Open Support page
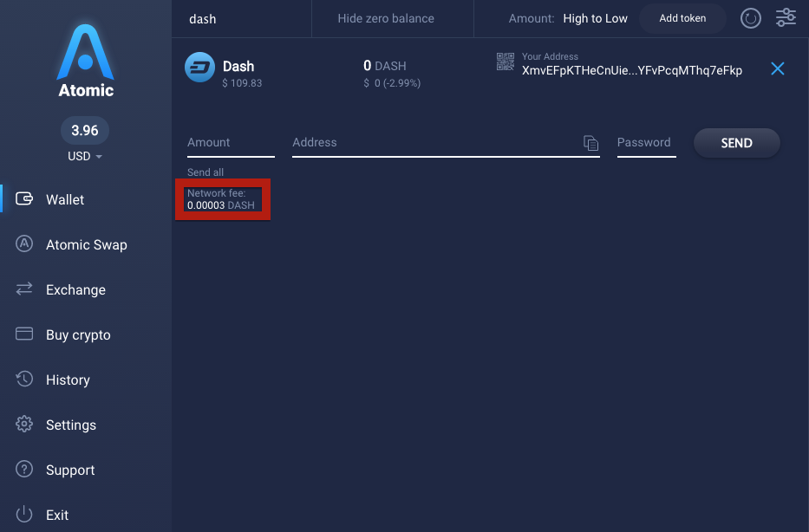The image size is (809, 532). click(70, 470)
